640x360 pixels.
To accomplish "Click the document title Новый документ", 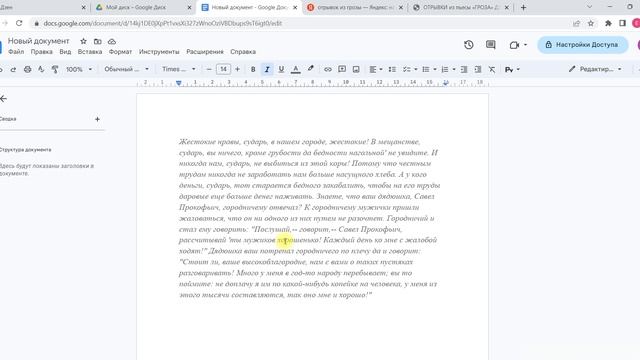I will click(39, 41).
